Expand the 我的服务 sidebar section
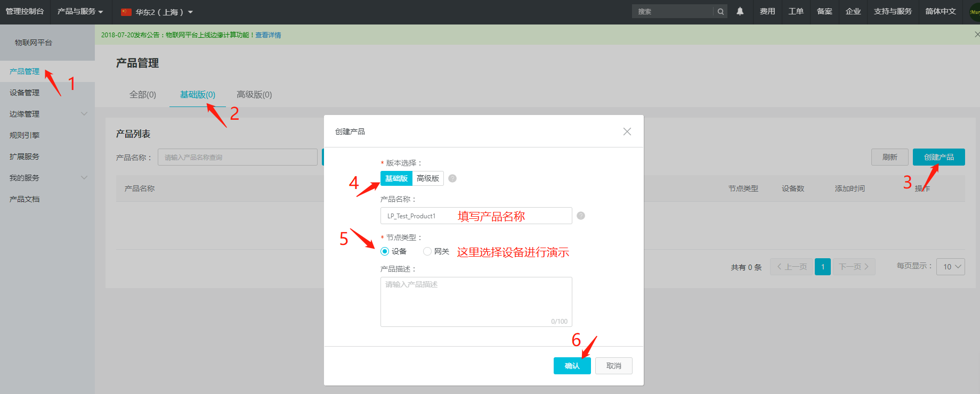 coord(84,178)
